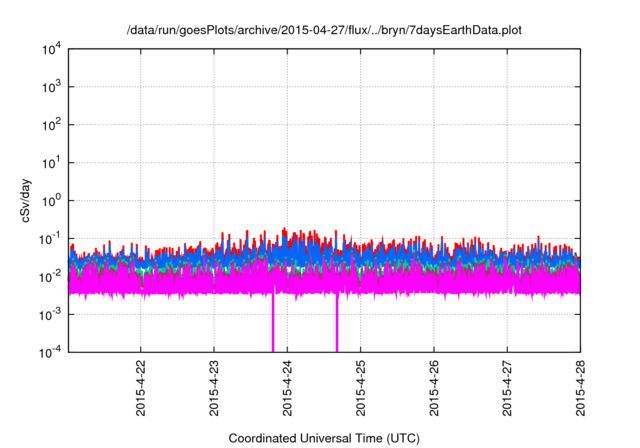The image size is (640, 448).
Task: Click the 10^3 y-axis tick label
Action: coord(51,87)
